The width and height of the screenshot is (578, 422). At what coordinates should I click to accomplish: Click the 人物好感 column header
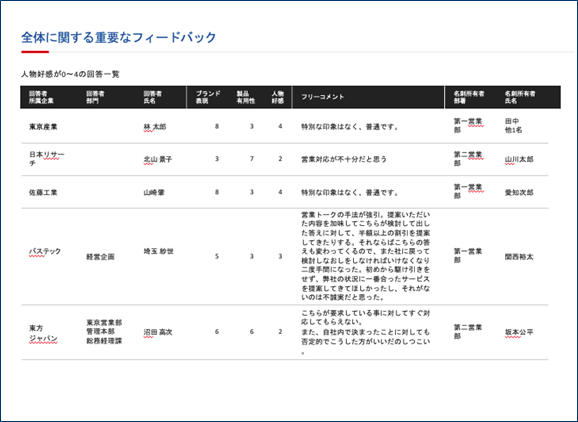[x=278, y=97]
